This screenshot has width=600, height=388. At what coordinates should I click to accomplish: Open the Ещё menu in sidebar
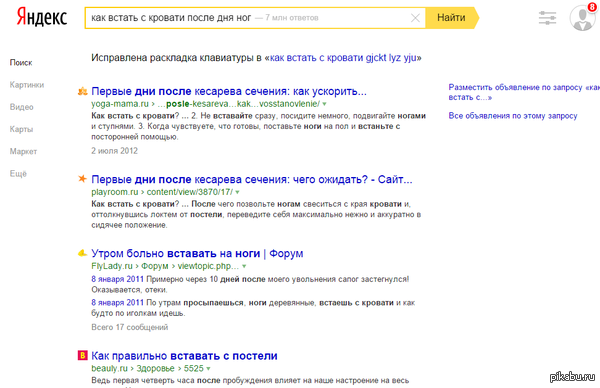[x=18, y=173]
